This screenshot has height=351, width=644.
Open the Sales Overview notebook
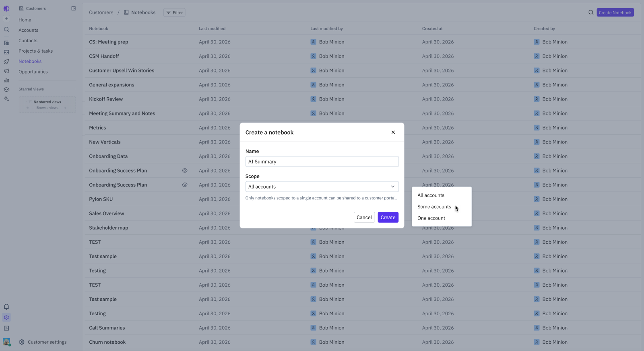click(x=107, y=213)
